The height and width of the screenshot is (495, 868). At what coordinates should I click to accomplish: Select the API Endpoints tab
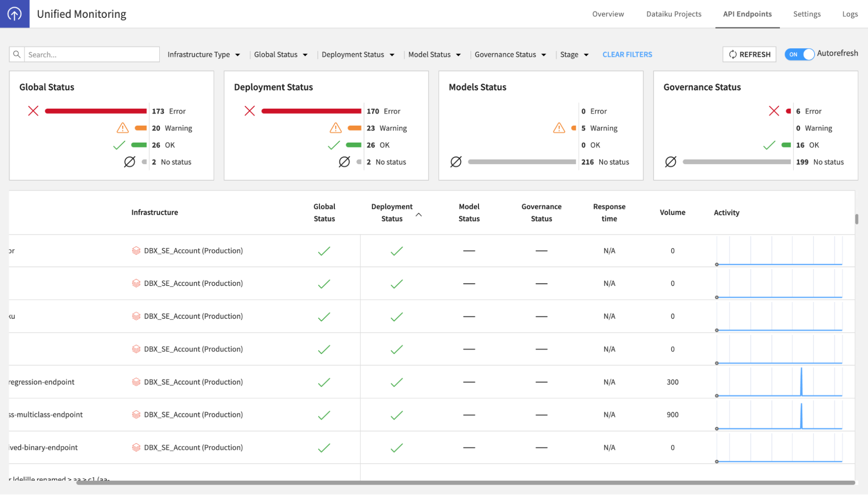tap(747, 14)
